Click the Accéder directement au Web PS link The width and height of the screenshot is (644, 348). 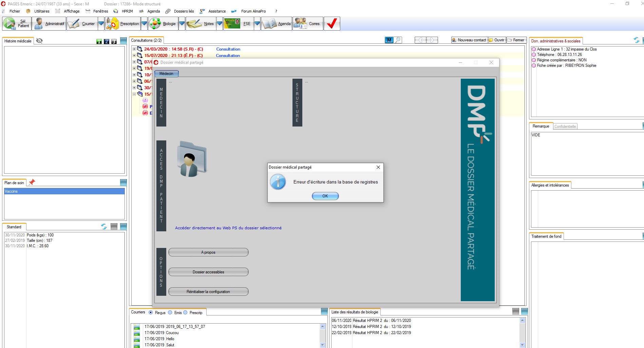(x=228, y=228)
